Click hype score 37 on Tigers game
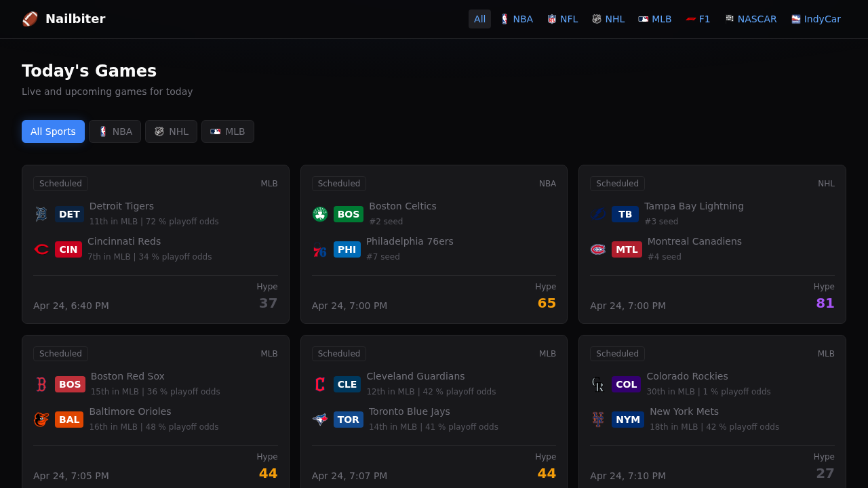 269,303
